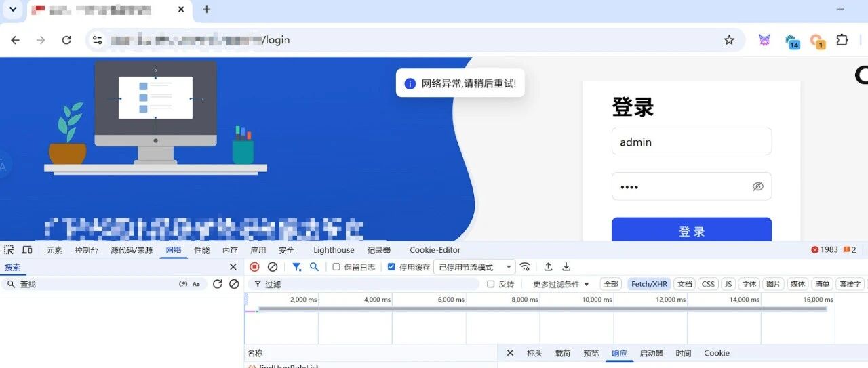Click the warnings counter showing 2
This screenshot has width=868, height=368.
coord(850,250)
